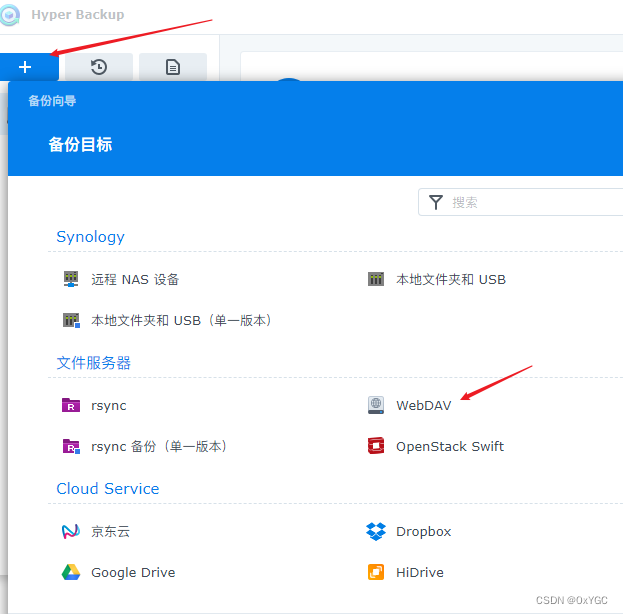Click the Synology section heading
Image resolution: width=623 pixels, height=614 pixels.
tap(91, 237)
